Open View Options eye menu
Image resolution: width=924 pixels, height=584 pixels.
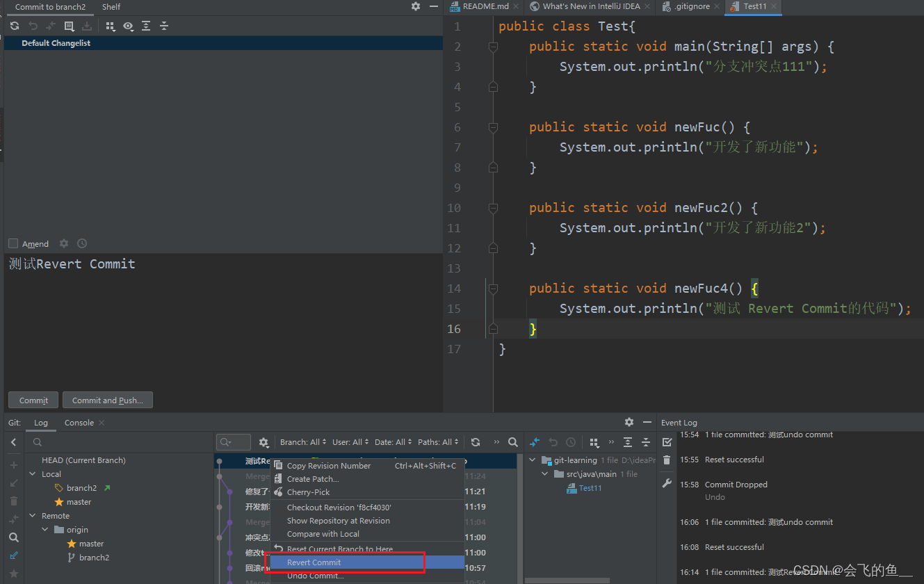point(129,26)
